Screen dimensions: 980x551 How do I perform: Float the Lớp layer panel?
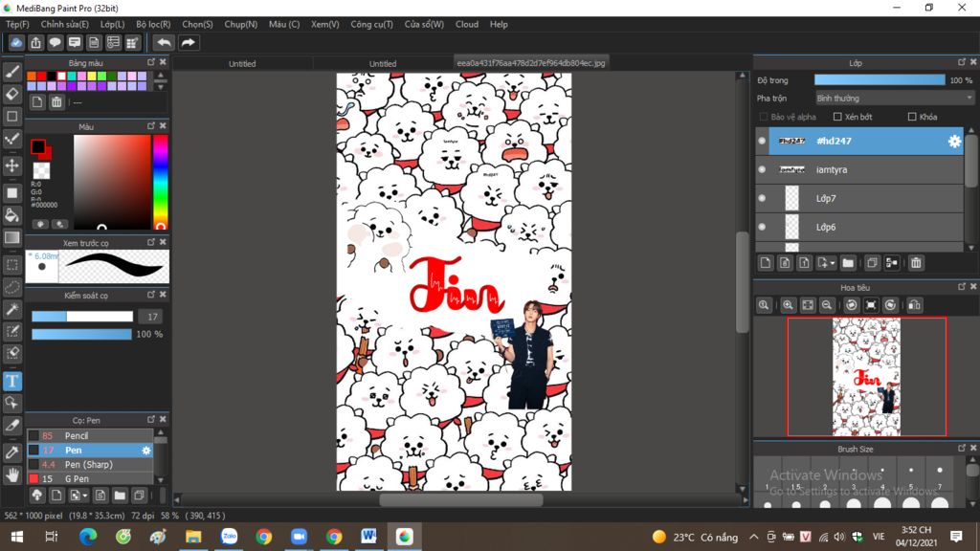[x=961, y=62]
